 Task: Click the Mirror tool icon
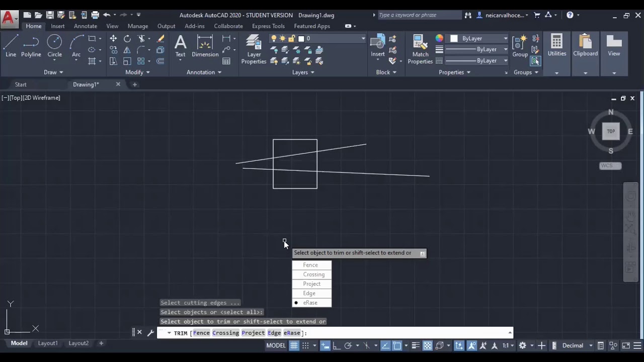127,50
